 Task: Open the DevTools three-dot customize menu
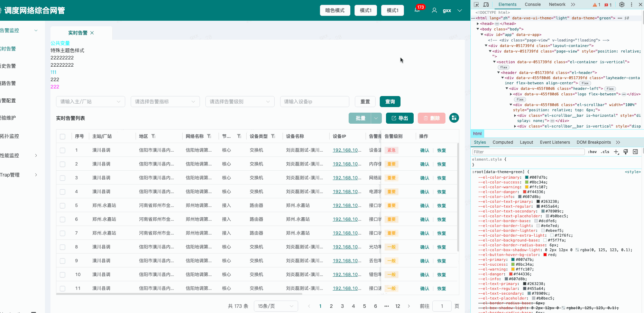point(632,4)
